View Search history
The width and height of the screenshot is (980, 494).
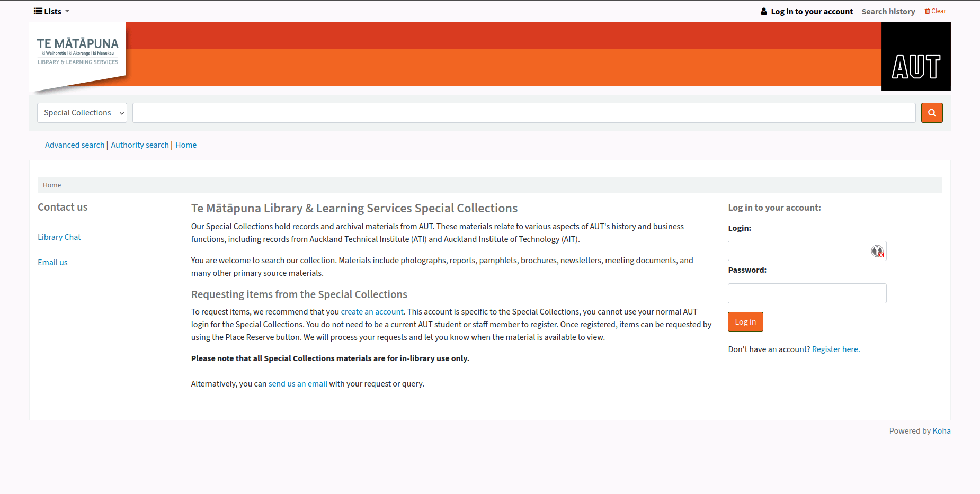pyautogui.click(x=888, y=11)
